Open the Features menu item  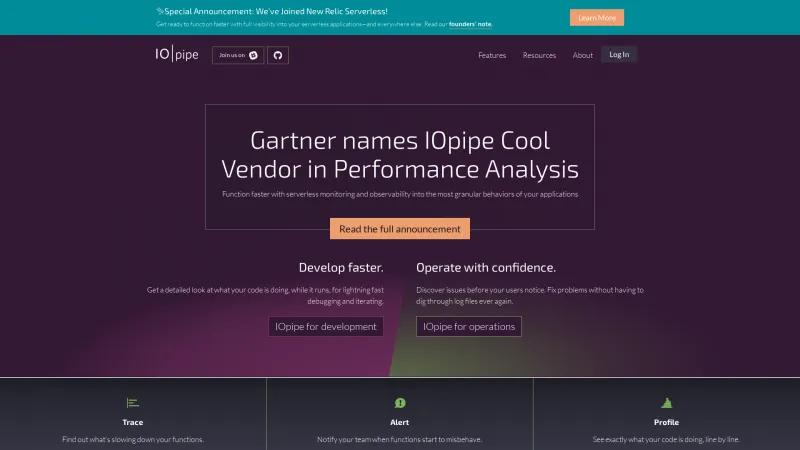(x=492, y=55)
